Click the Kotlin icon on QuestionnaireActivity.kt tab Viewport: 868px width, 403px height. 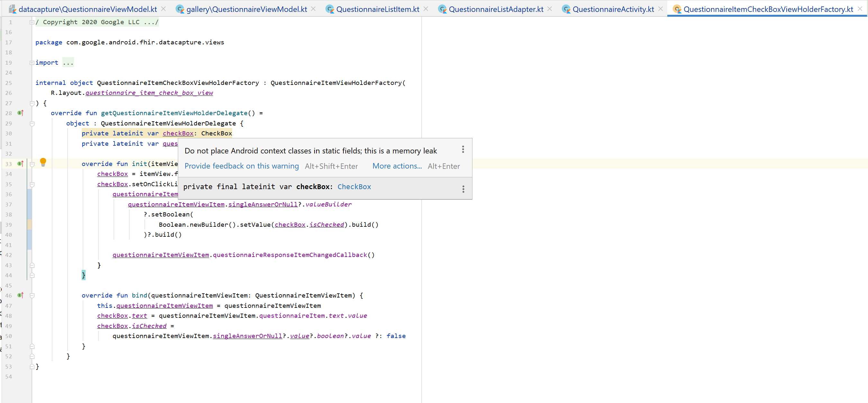(x=566, y=9)
